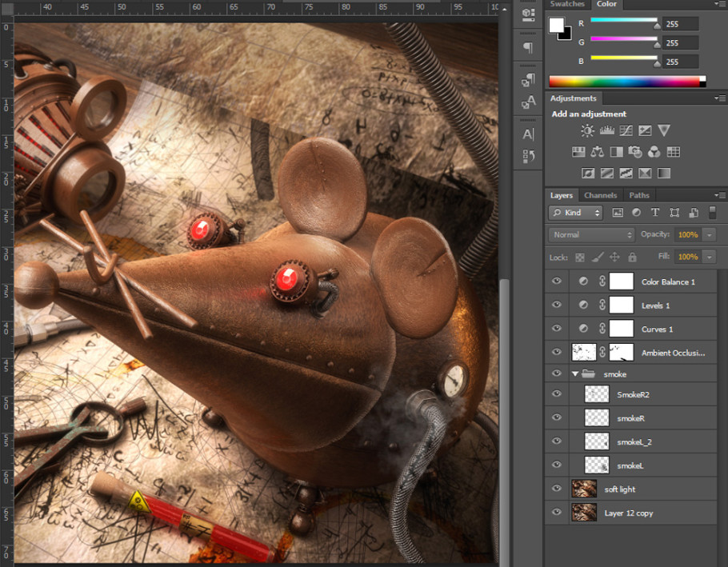Switch to the Channels tab
This screenshot has height=567, width=728.
click(600, 195)
